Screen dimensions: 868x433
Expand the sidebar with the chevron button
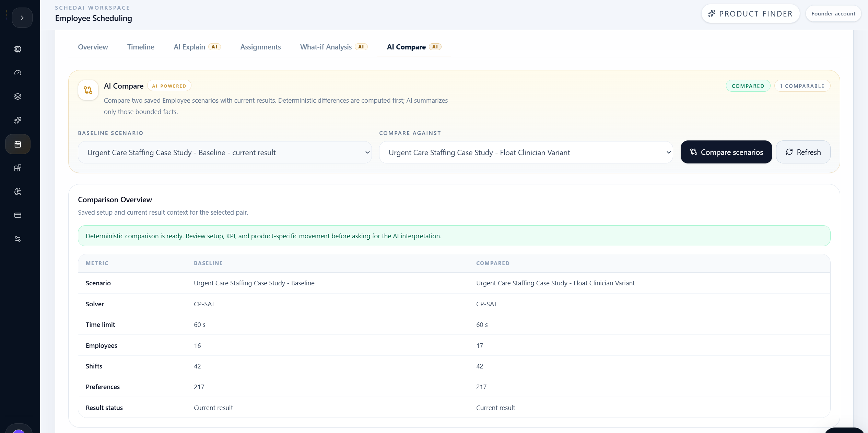coord(22,18)
